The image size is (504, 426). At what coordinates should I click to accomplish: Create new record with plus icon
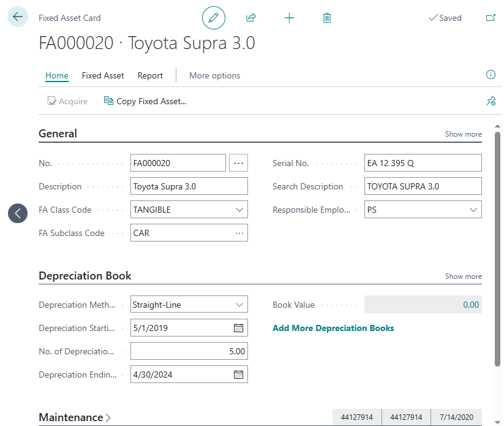(x=289, y=18)
